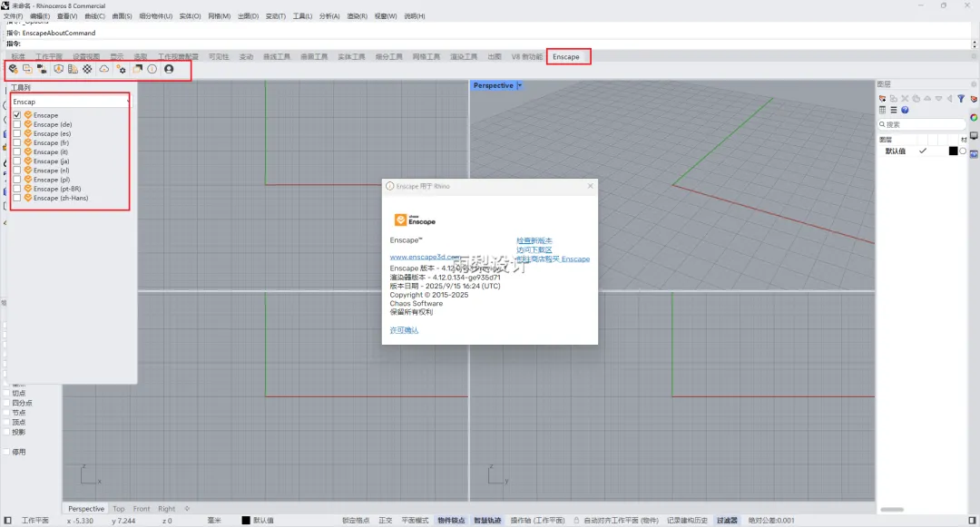Enable the Enscape (de) toolbar
Viewport: 980px width, 527px height.
pyautogui.click(x=17, y=124)
